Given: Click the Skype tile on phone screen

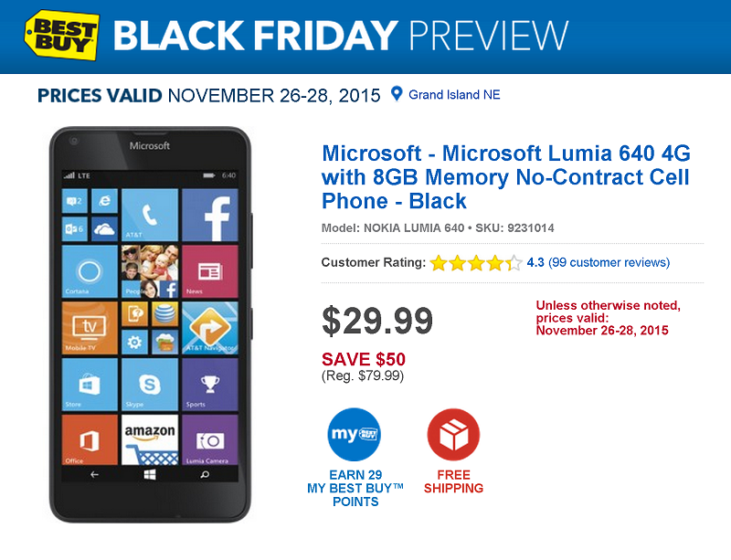Looking at the screenshot, I should 150,385.
